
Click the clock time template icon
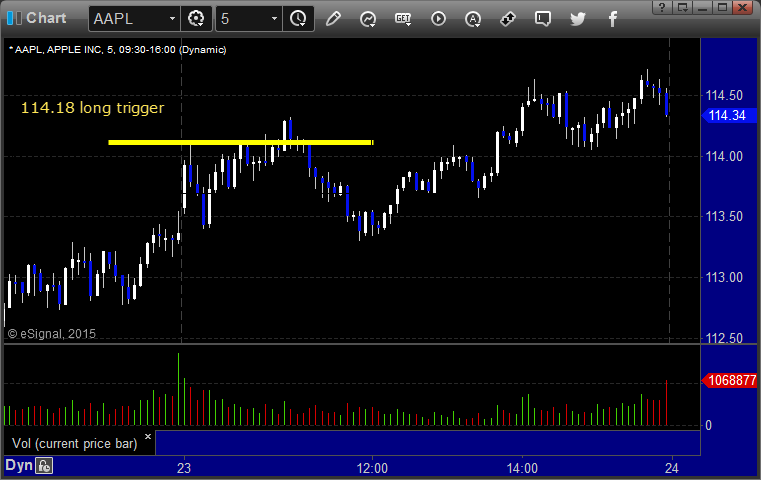tap(298, 19)
